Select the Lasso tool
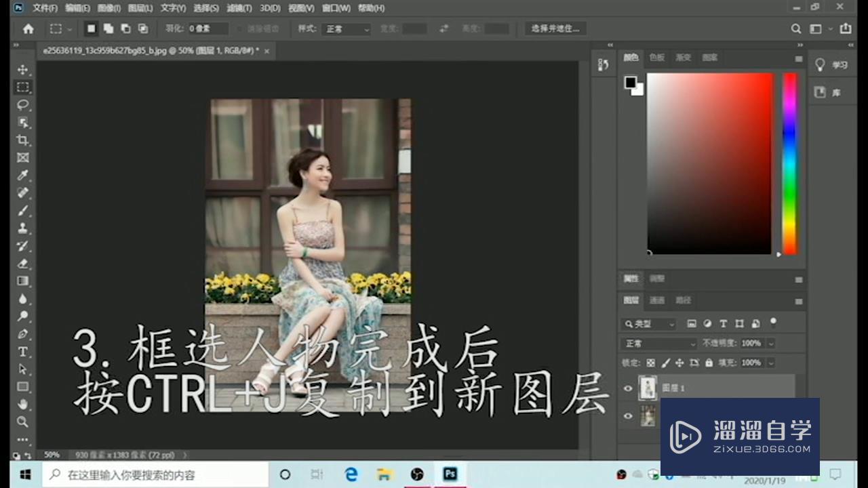 pos(23,105)
